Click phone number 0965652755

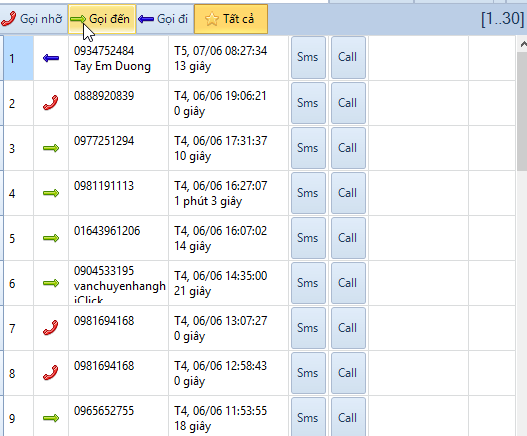pos(104,411)
